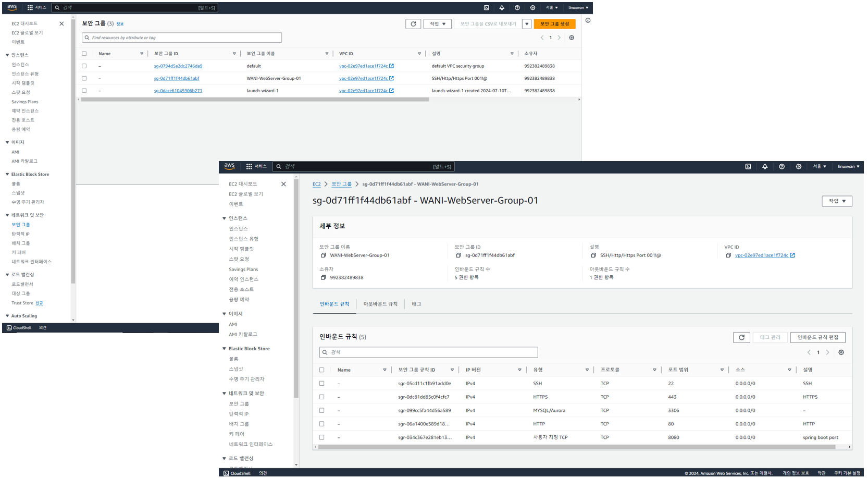The image size is (868, 478).
Task: Click AWS logo in back window header
Action: point(12,7)
